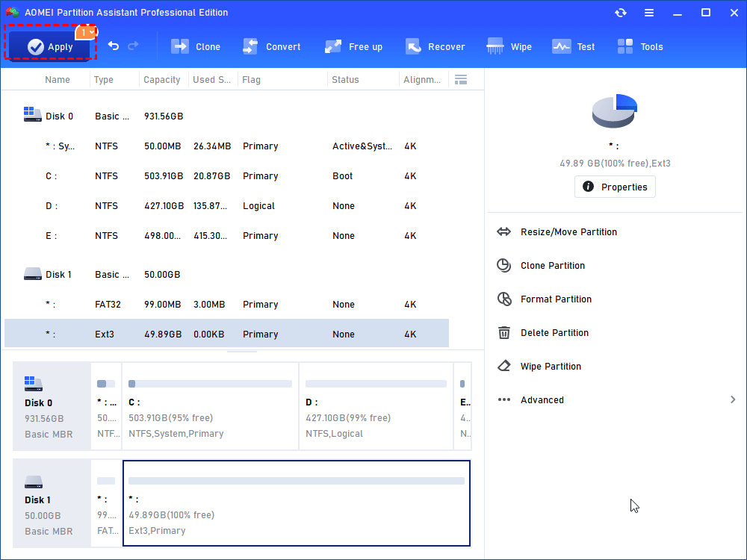Open the Recover toolbar menu
The height and width of the screenshot is (560, 747).
coord(435,46)
